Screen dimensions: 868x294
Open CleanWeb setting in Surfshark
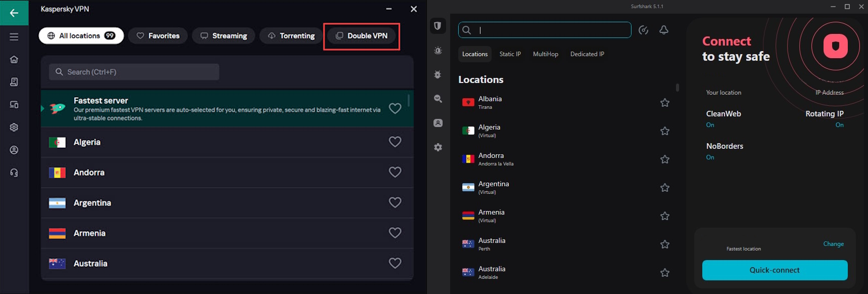pos(724,118)
